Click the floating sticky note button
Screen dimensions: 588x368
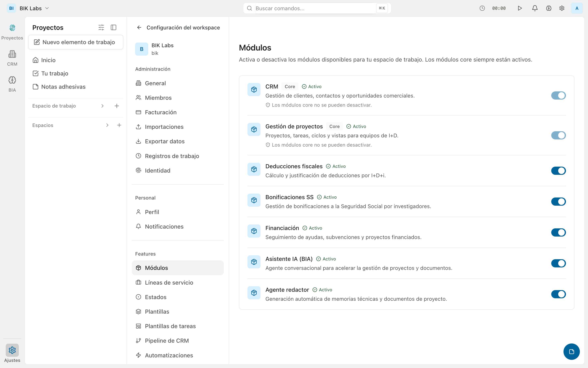click(x=571, y=351)
